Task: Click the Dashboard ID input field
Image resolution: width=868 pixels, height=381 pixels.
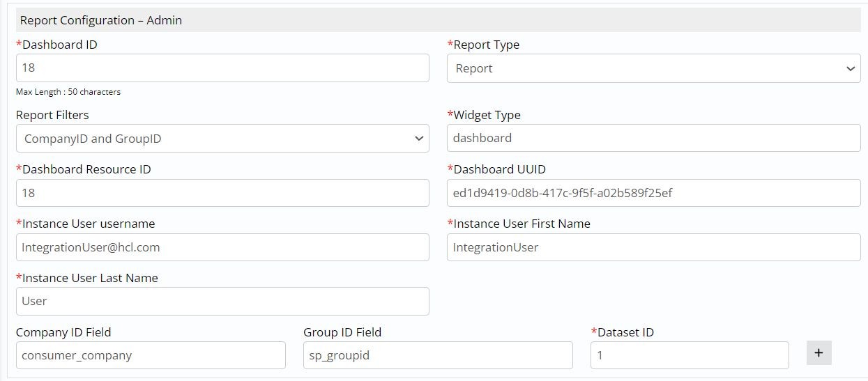Action: (x=222, y=68)
